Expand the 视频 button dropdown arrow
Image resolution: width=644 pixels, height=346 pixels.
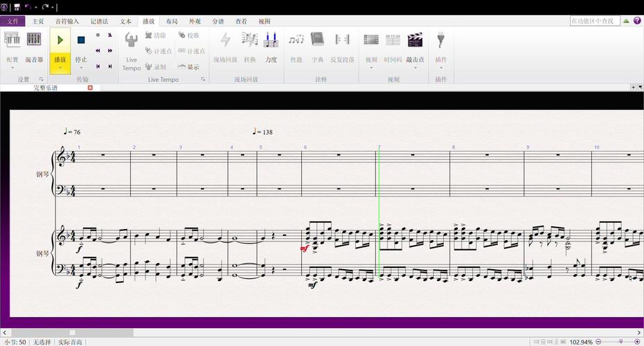click(x=371, y=68)
